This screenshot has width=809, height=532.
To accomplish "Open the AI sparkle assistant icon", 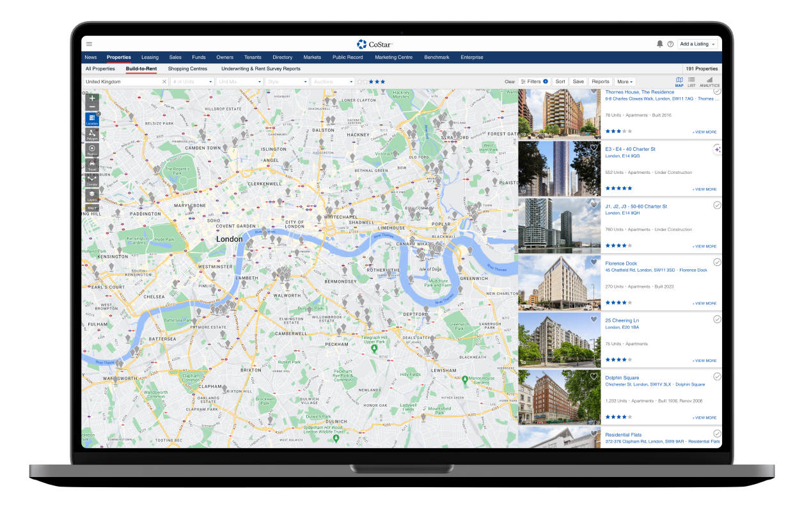I will click(718, 149).
